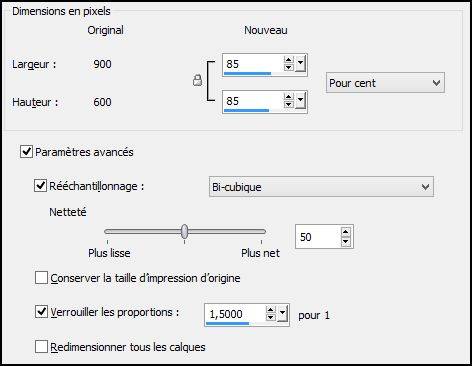Uncheck Paramètres avancés checkbox
The image size is (472, 366).
point(26,151)
